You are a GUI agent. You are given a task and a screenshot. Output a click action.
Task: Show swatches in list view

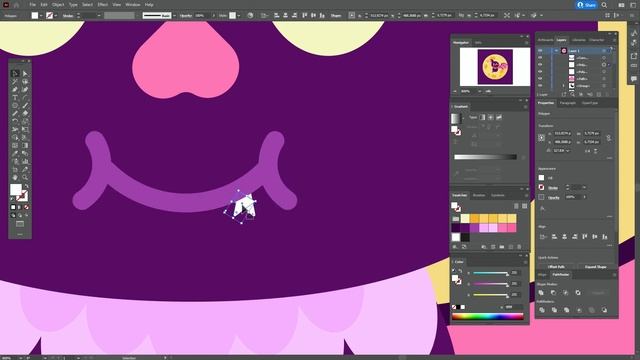[x=516, y=206]
